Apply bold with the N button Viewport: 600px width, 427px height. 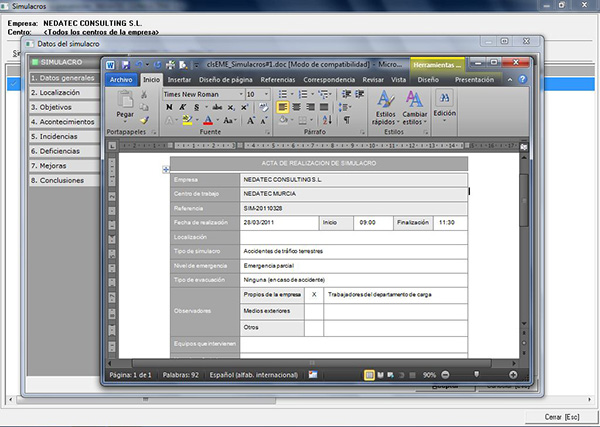coord(169,108)
